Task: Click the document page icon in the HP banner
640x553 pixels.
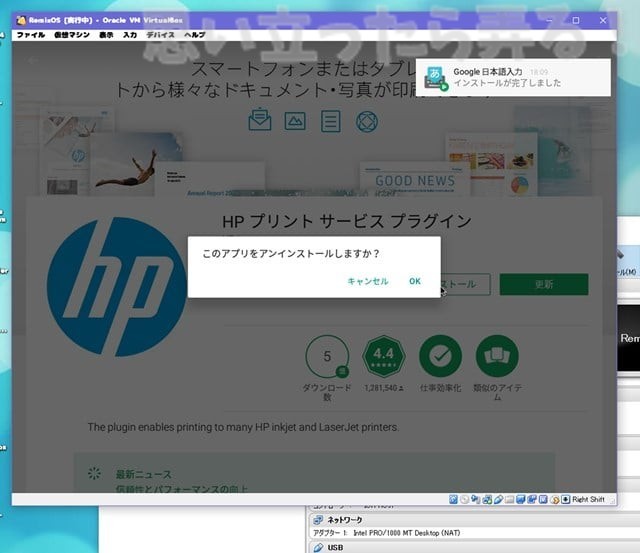Action: click(331, 121)
